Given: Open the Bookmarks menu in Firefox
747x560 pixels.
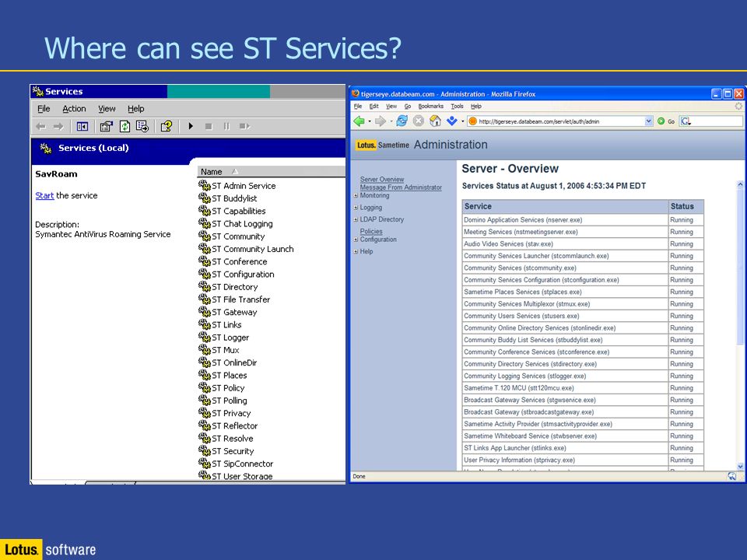Looking at the screenshot, I should click(430, 107).
